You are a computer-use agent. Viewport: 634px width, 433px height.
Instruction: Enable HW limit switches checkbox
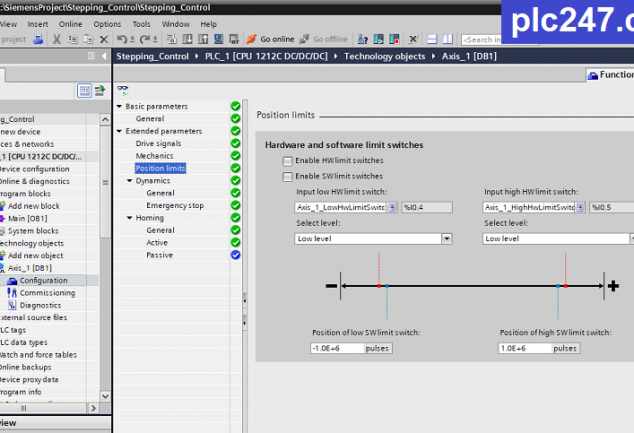tap(287, 161)
